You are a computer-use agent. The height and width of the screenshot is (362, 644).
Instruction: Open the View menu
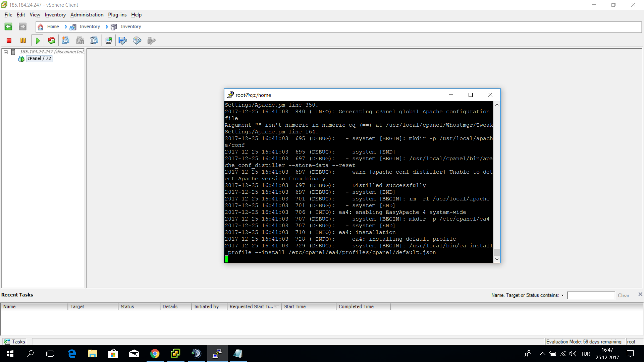tap(35, 15)
